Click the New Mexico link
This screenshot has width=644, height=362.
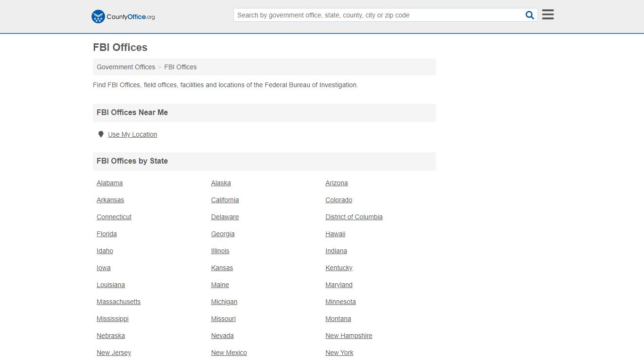[229, 353]
